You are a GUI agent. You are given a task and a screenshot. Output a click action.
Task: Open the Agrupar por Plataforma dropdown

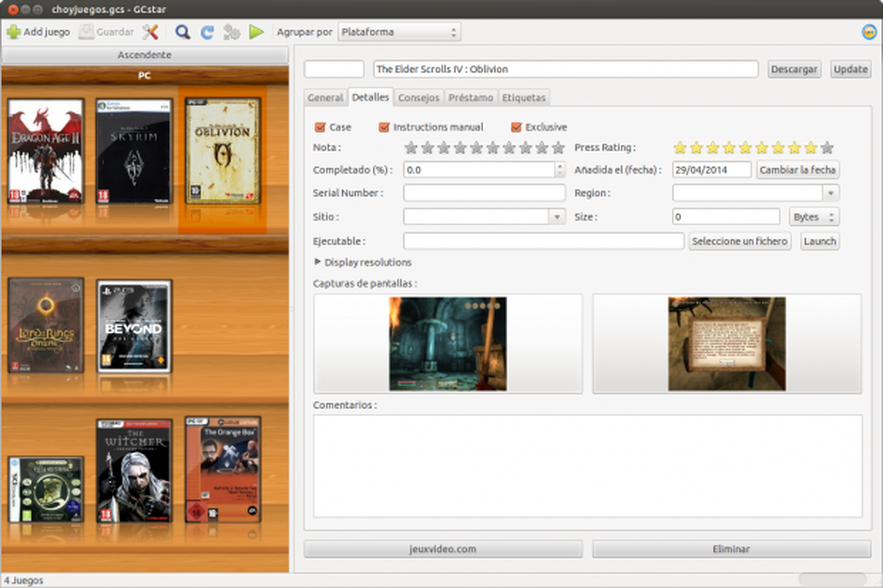399,32
